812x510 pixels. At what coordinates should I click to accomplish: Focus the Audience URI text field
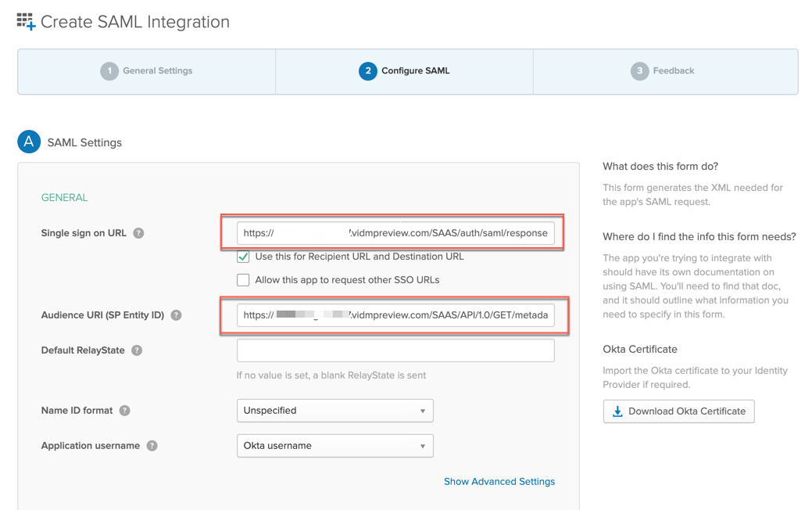(x=395, y=315)
